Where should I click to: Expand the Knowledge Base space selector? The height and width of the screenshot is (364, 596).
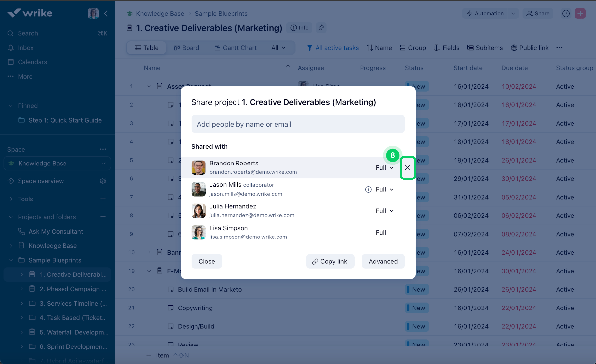point(57,164)
